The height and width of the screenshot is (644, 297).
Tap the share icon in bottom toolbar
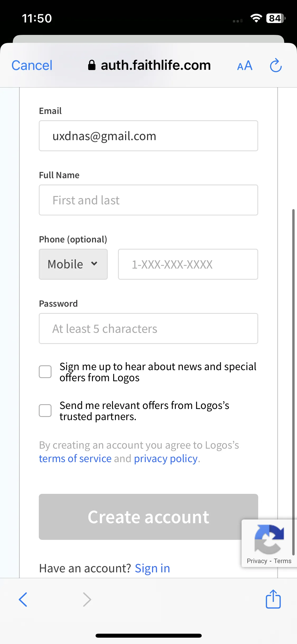[x=273, y=599]
